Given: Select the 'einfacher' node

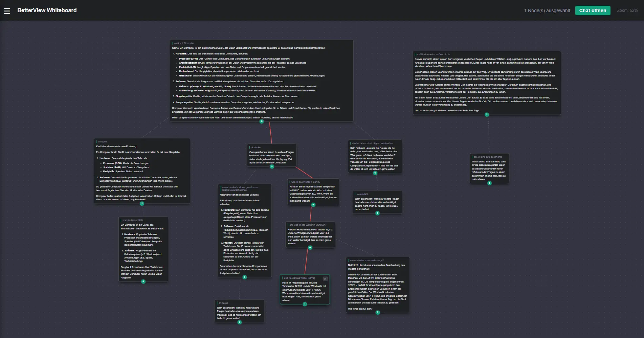Looking at the screenshot, I should [142, 171].
